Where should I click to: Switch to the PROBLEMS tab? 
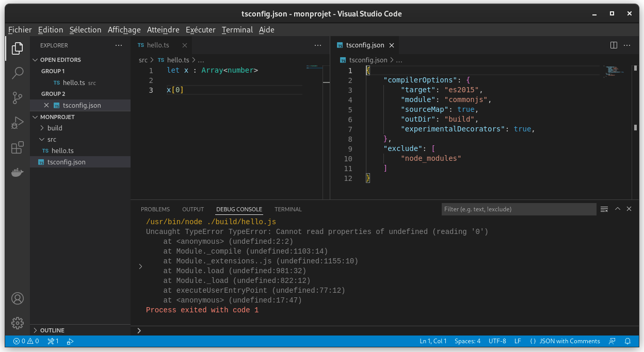(155, 209)
